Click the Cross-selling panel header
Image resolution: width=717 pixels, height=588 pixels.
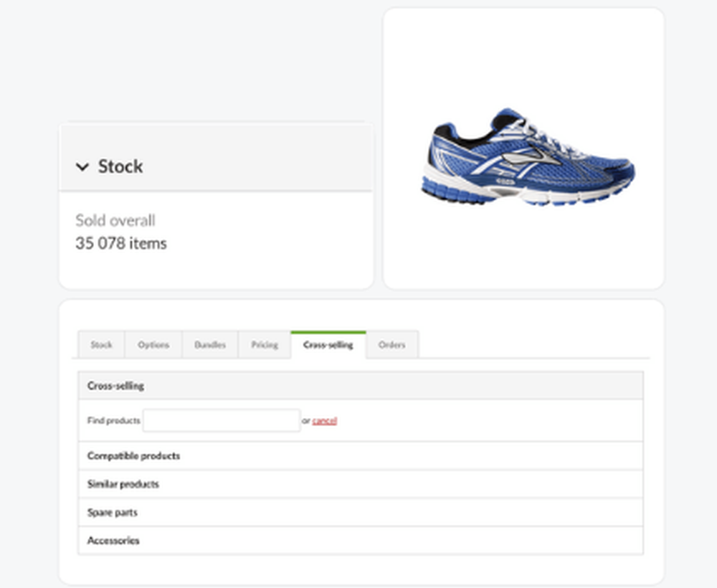point(361,386)
